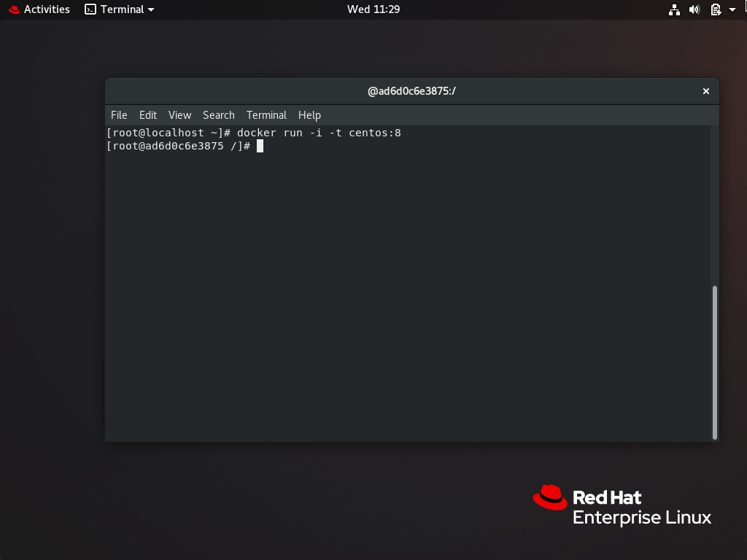Image resolution: width=747 pixels, height=560 pixels.
Task: Select the blinking terminal cursor
Action: 260,146
